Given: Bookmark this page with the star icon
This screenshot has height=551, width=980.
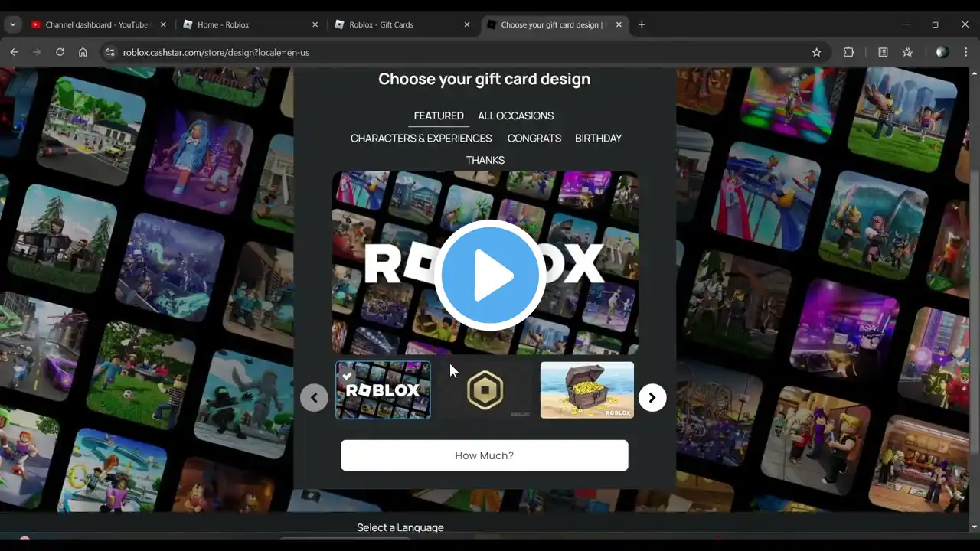Looking at the screenshot, I should pyautogui.click(x=816, y=52).
